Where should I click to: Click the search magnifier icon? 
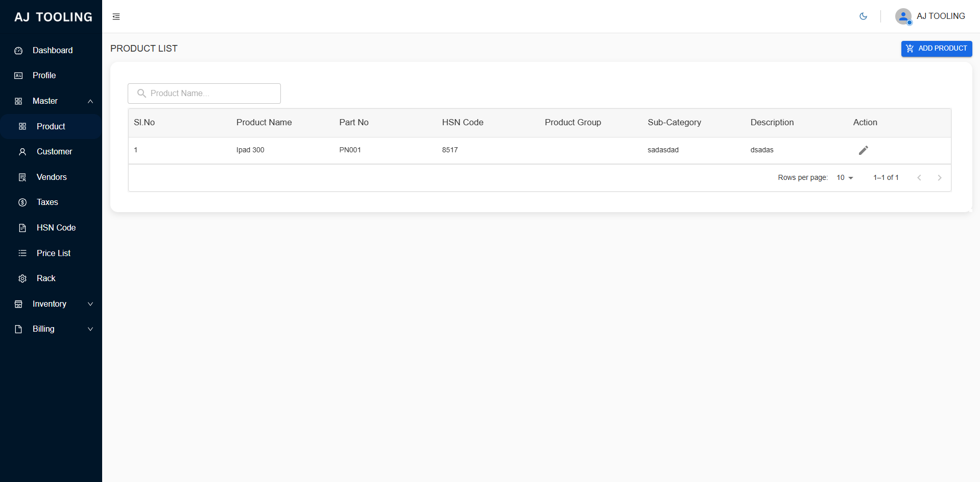(x=141, y=93)
